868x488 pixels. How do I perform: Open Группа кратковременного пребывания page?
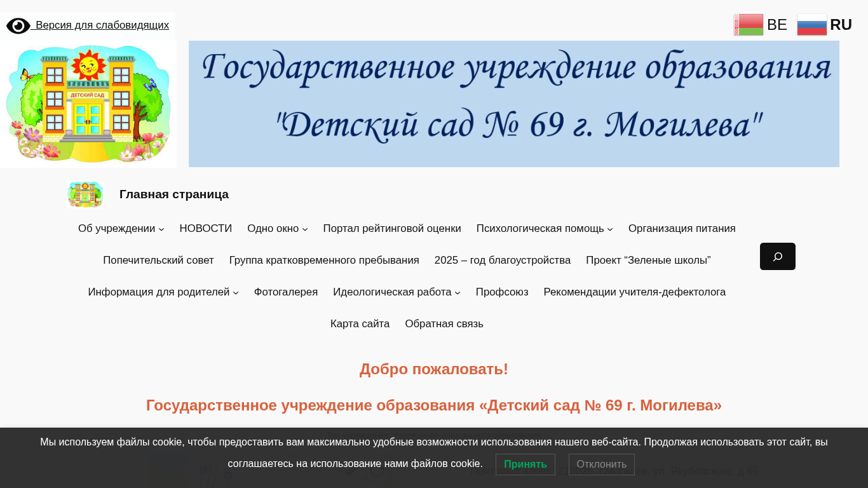(324, 261)
